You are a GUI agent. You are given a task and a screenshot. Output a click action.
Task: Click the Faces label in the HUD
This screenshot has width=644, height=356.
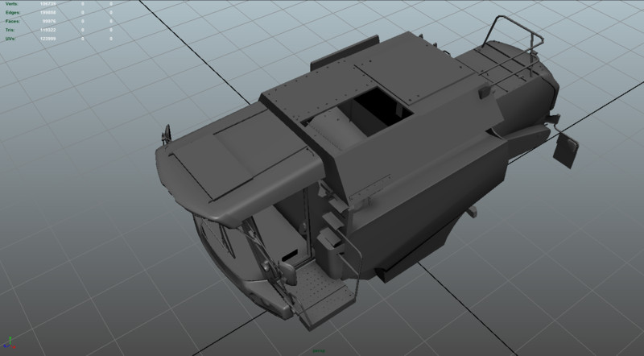tap(12, 23)
